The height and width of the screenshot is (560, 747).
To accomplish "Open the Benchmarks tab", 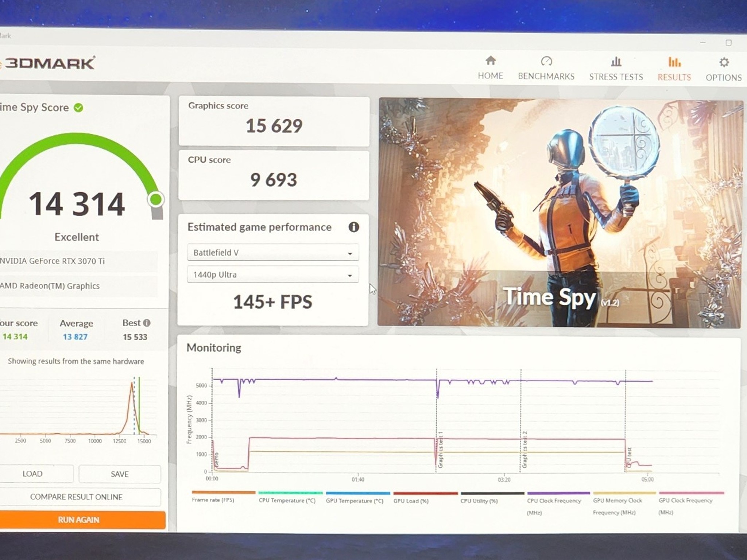I will click(x=546, y=69).
